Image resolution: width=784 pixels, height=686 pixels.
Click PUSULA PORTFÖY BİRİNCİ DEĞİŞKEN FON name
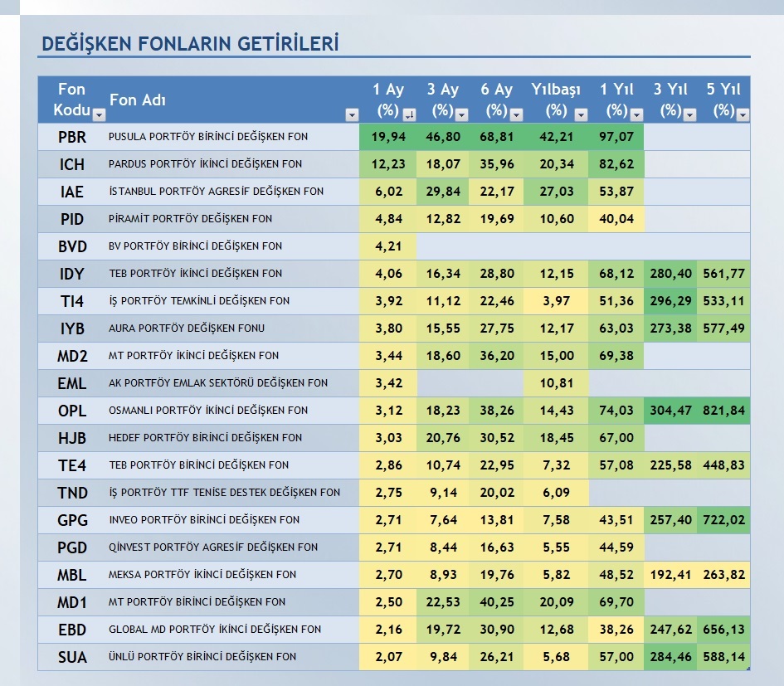coord(208,137)
